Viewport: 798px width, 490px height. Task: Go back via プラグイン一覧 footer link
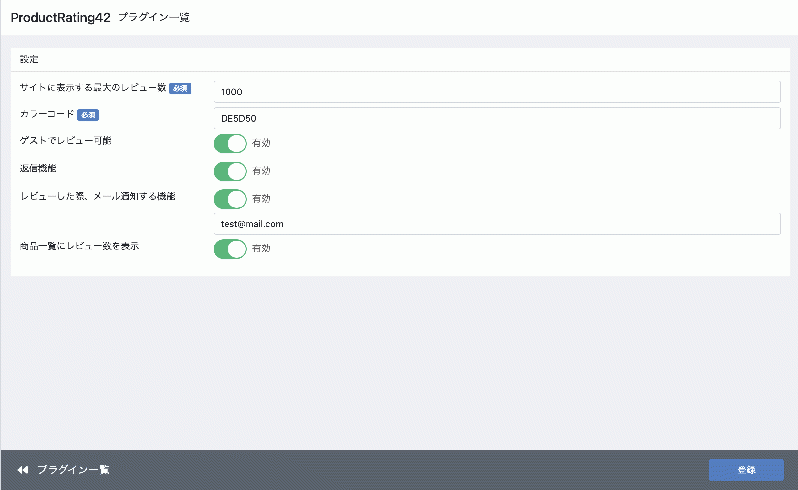click(73, 470)
